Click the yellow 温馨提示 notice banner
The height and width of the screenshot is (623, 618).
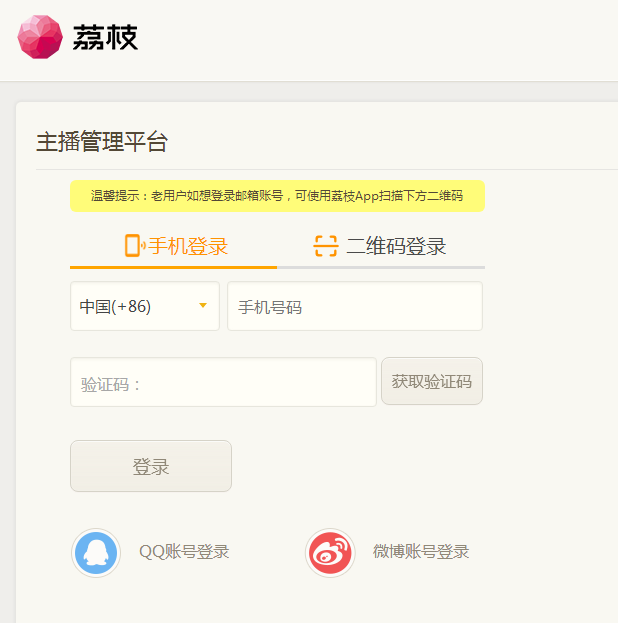click(x=277, y=196)
